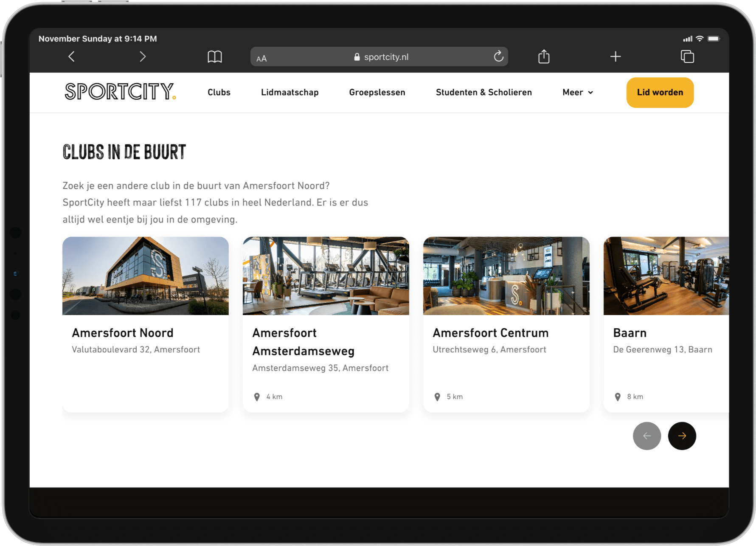Open the Lidmaatschap menu item

click(x=290, y=93)
